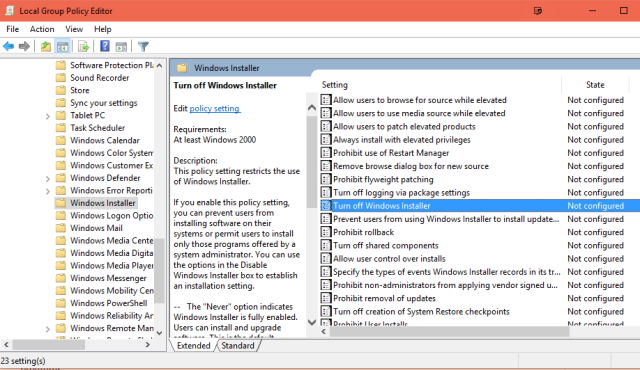Expand the Windows Defender tree node
Image resolution: width=640 pixels, height=370 pixels.
pos(48,179)
